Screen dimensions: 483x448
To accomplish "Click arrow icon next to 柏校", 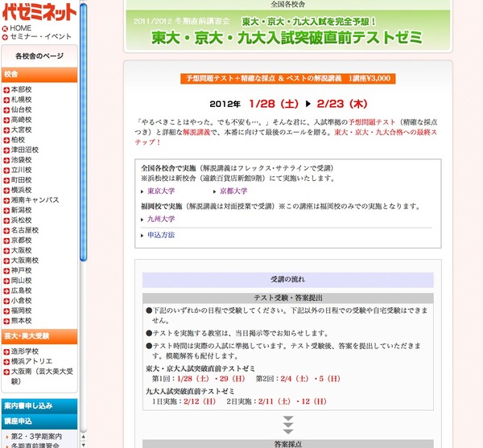I will (x=6, y=140).
